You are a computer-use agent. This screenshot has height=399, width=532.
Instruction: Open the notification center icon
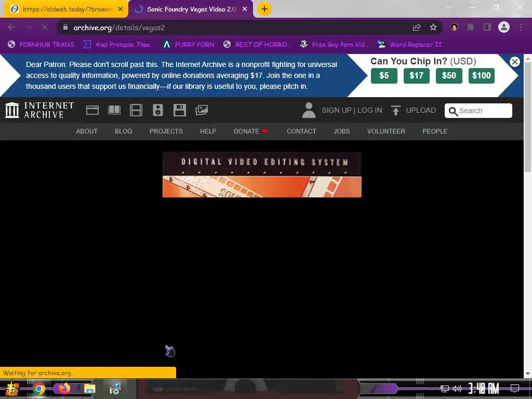click(515, 389)
